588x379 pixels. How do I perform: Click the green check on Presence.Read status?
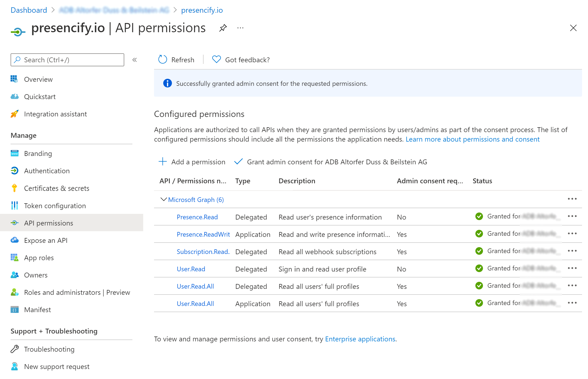click(479, 216)
